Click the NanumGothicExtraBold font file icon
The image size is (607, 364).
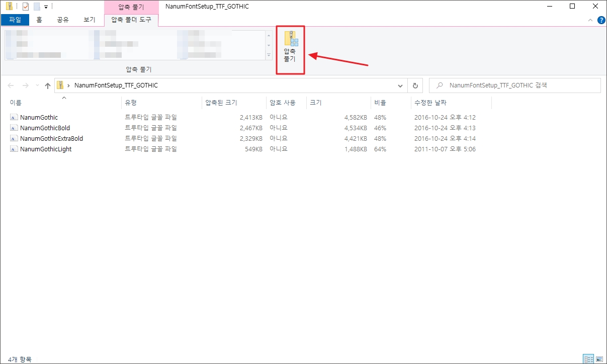coord(14,138)
